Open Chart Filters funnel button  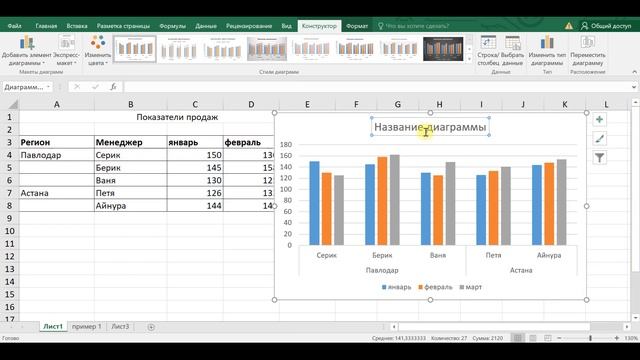[599, 158]
